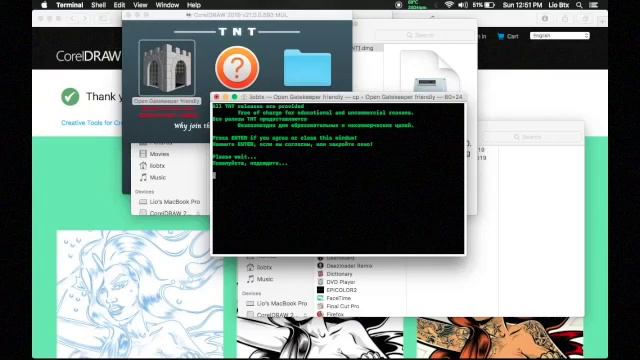Open the Gatekeeper friendly castle icon
This screenshot has width=640, height=360.
[x=167, y=68]
